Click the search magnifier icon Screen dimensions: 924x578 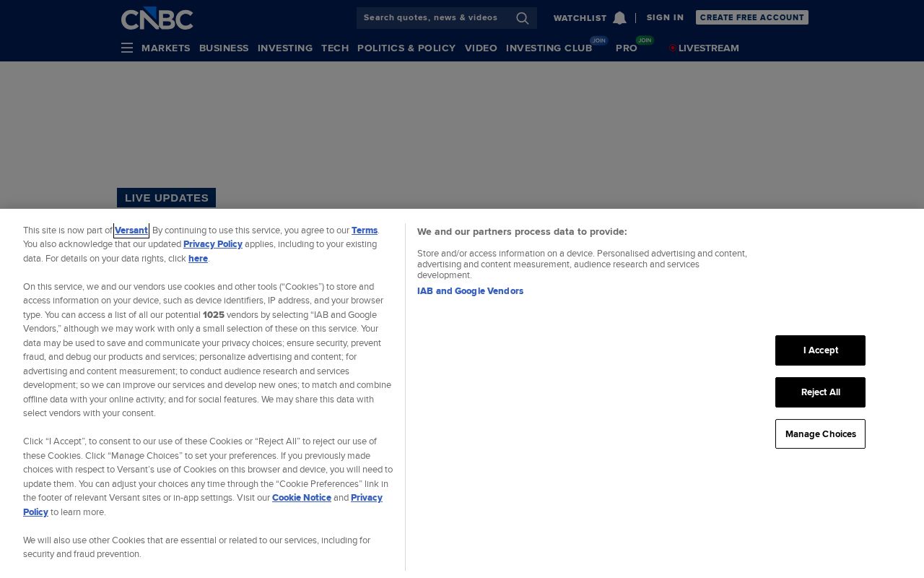(x=523, y=18)
